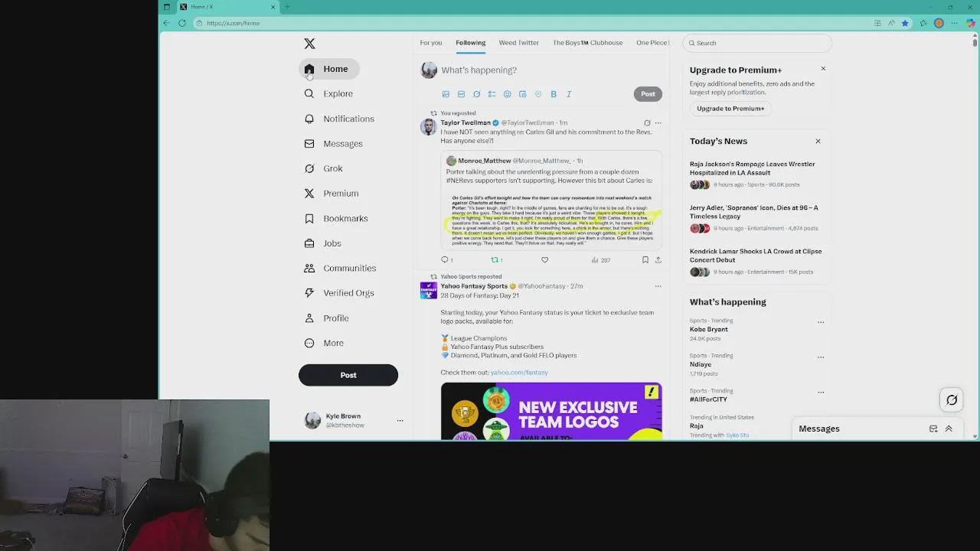Screen dimensions: 980x551
Task: Open The Boys Clubhouse tab
Action: [x=588, y=43]
